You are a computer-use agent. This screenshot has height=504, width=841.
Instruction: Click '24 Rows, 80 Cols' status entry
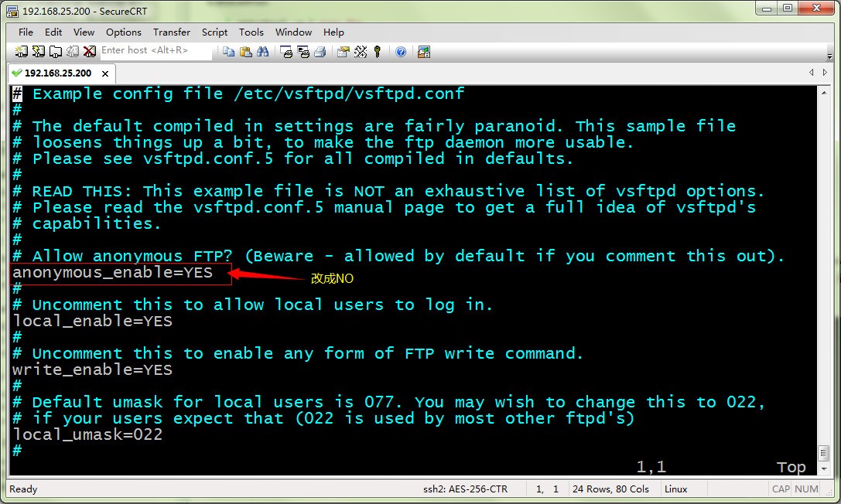tap(610, 489)
